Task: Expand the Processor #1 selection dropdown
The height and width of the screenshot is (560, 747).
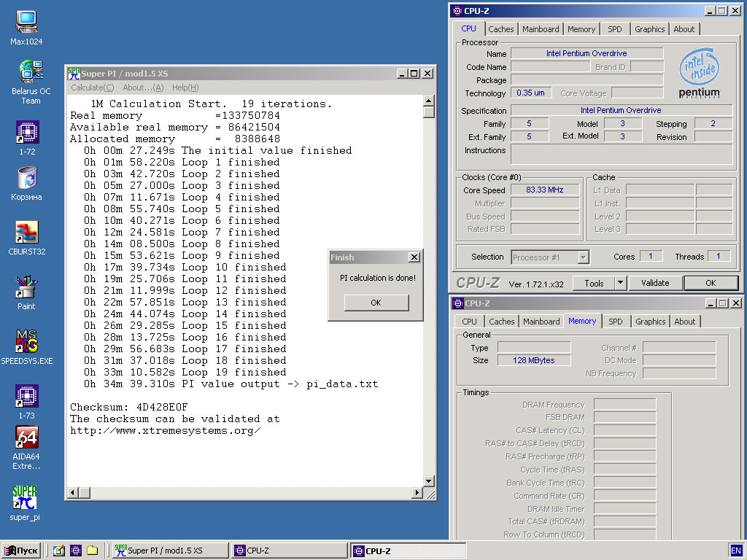Action: (x=583, y=257)
